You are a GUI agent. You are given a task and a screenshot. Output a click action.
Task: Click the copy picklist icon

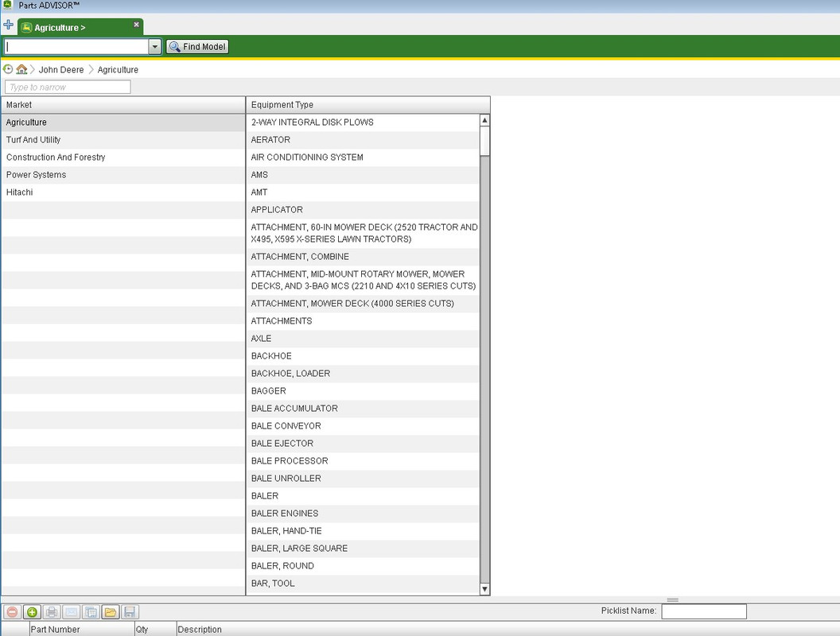91,612
